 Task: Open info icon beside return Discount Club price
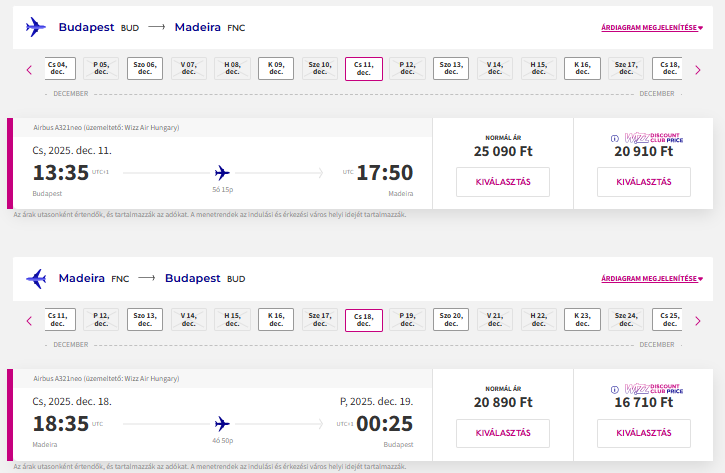(x=614, y=389)
